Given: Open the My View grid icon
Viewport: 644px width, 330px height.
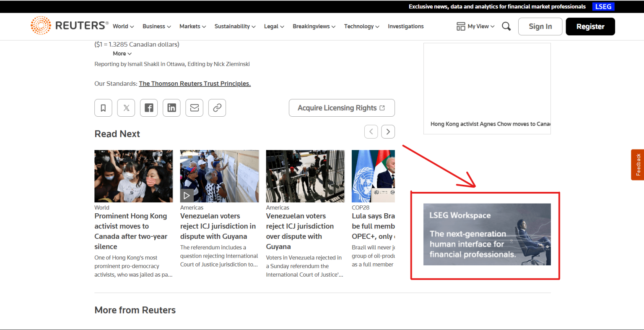Looking at the screenshot, I should 460,26.
